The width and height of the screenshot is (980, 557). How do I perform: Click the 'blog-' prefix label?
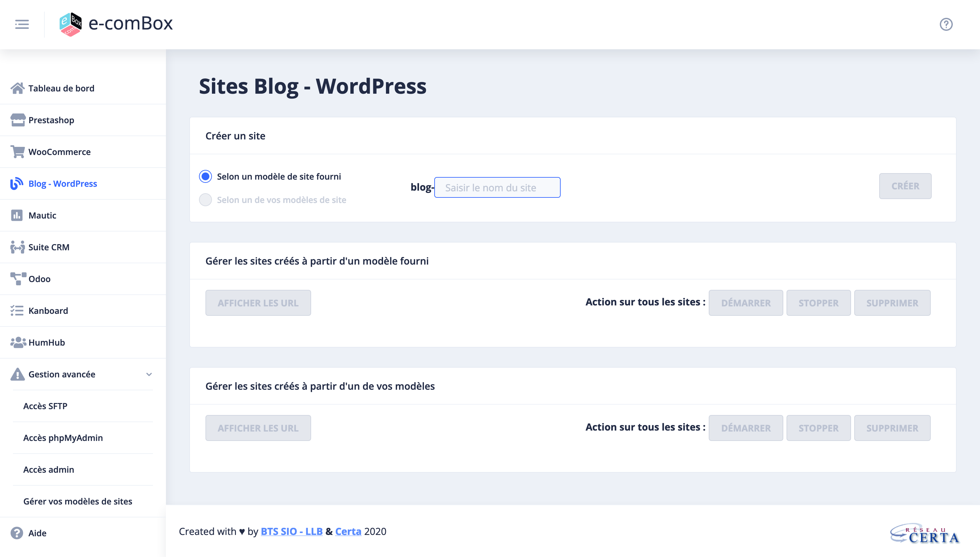click(422, 187)
